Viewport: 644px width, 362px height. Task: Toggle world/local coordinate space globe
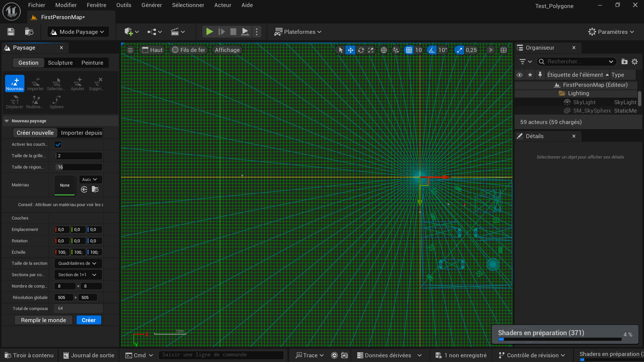click(384, 50)
